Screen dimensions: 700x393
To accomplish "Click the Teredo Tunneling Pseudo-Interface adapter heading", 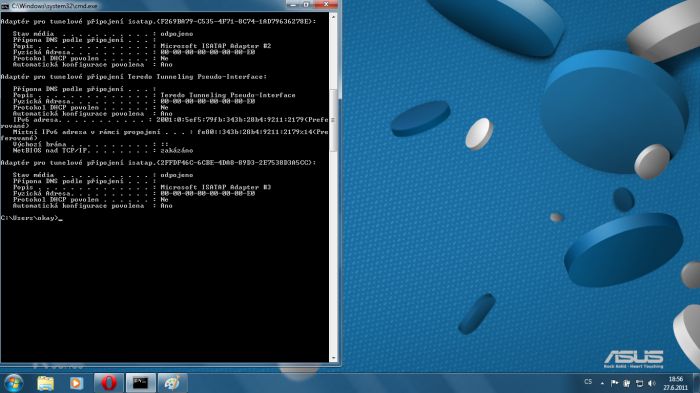I will click(x=133, y=77).
